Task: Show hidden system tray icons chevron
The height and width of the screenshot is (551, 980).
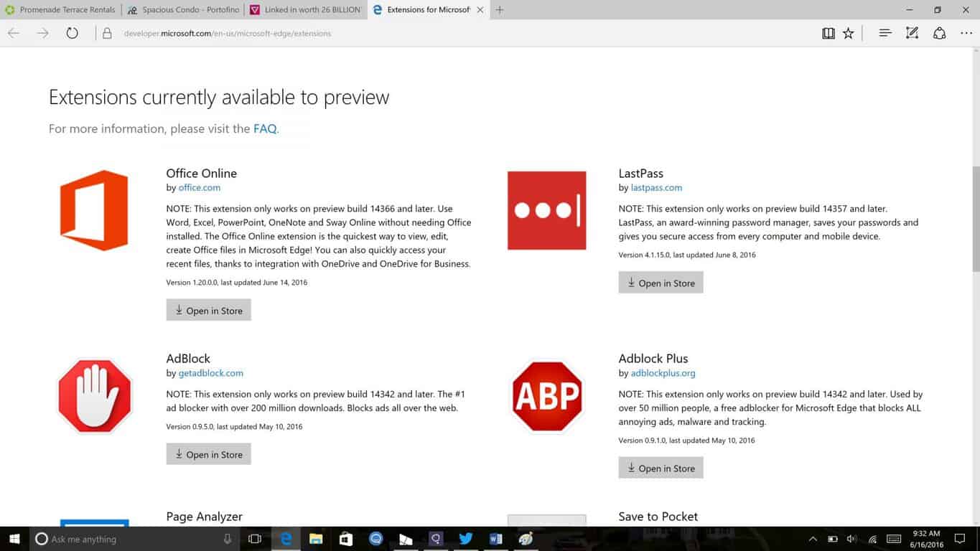Action: point(813,539)
